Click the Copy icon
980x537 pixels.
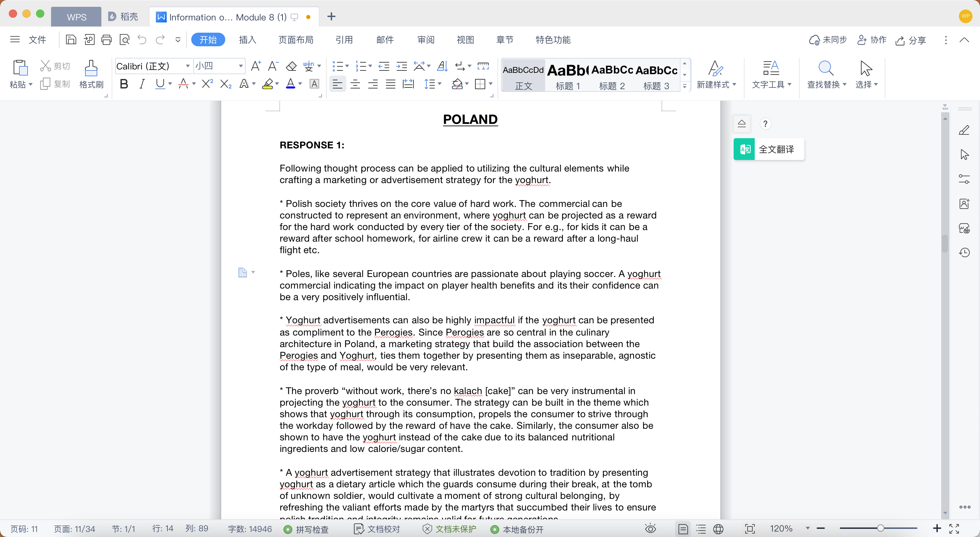coord(45,84)
